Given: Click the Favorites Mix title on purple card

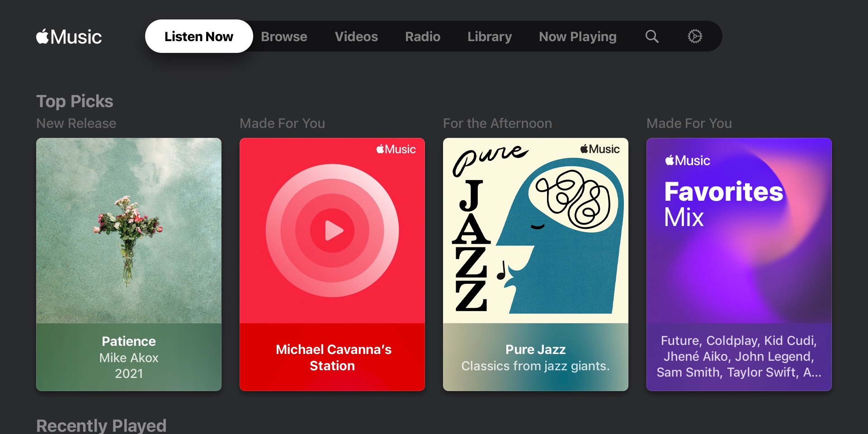Looking at the screenshot, I should coord(723,204).
